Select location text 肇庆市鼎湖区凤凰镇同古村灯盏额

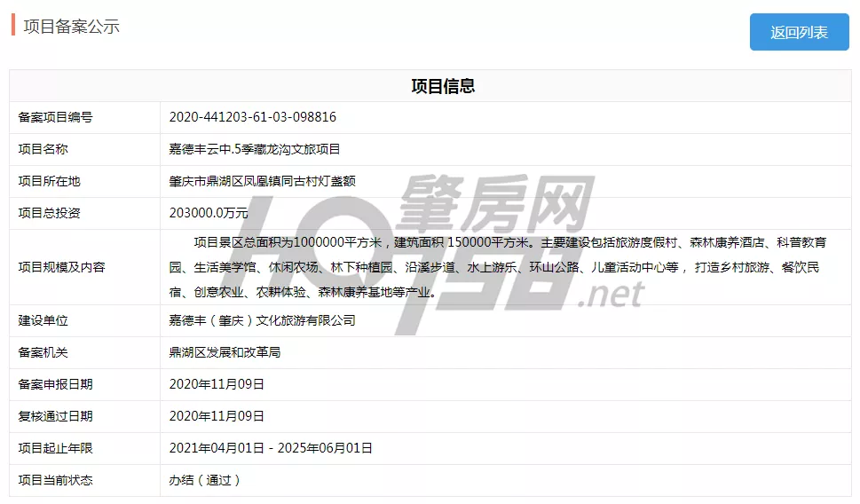(262, 181)
